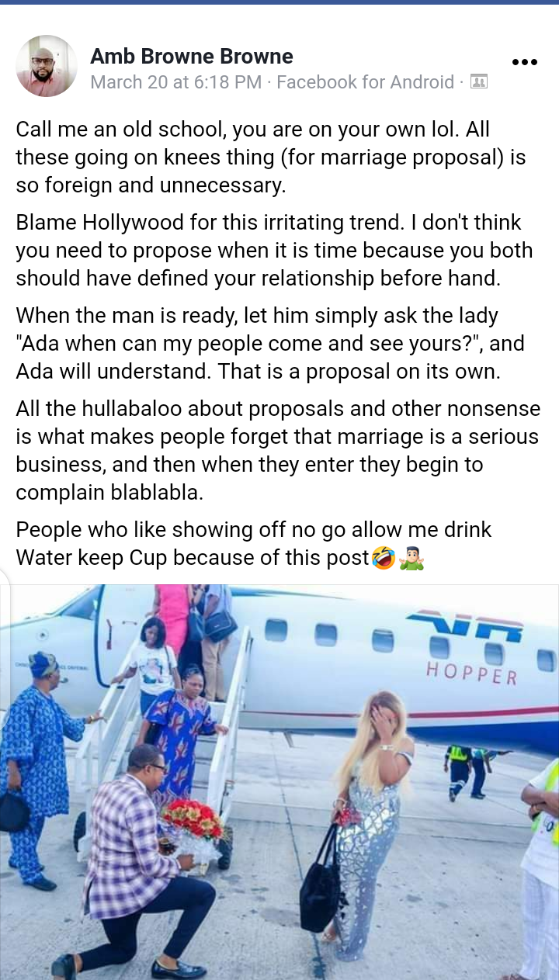This screenshot has height=980, width=559.
Task: Click the friends audience privacy icon
Action: 479,81
